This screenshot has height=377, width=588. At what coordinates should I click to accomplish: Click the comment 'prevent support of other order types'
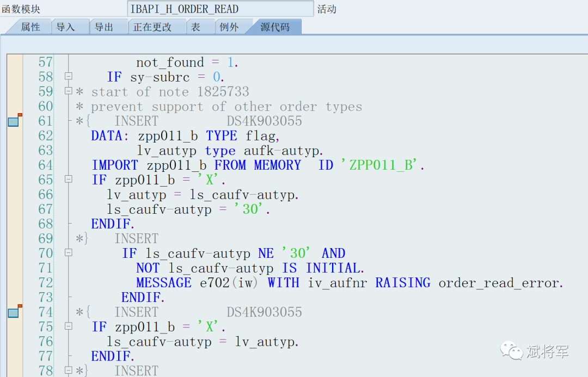[x=226, y=107]
